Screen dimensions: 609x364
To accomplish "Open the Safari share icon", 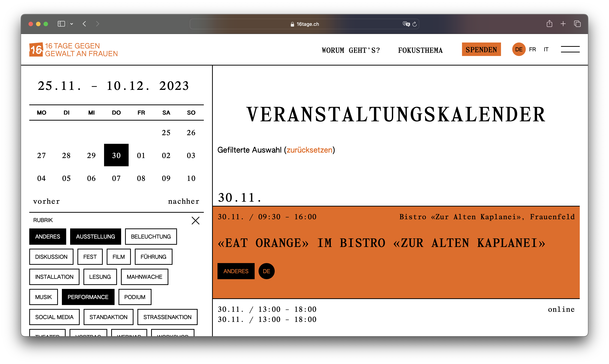I will [549, 24].
